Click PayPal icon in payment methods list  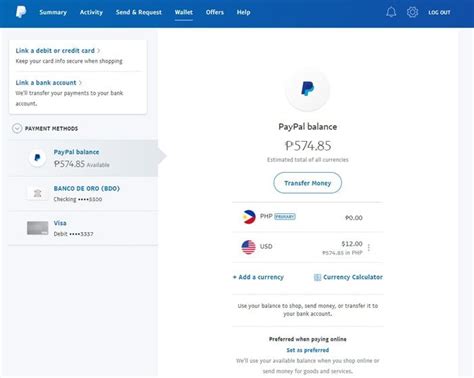[x=37, y=158]
